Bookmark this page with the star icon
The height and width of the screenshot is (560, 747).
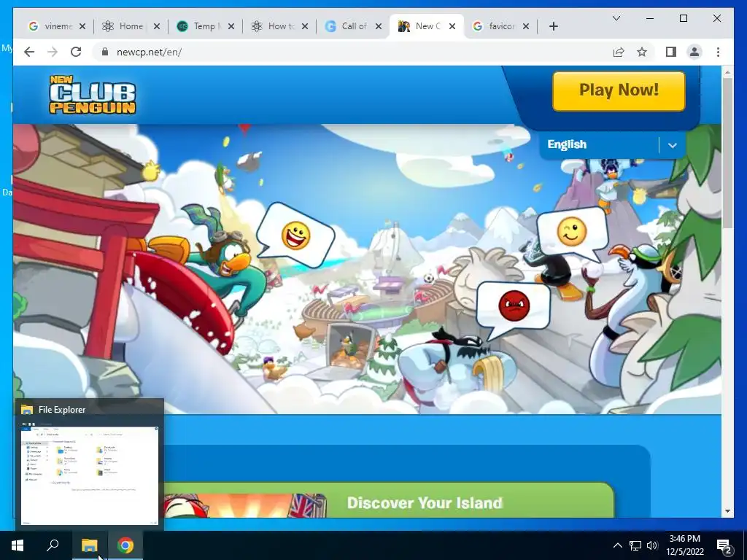click(642, 52)
